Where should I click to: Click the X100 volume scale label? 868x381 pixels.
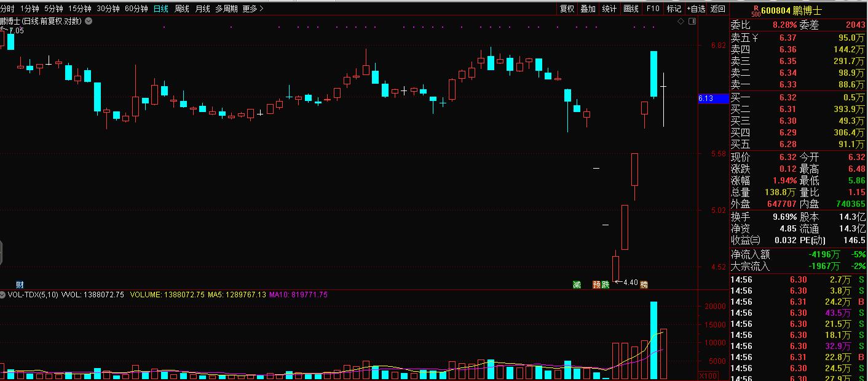[708, 375]
